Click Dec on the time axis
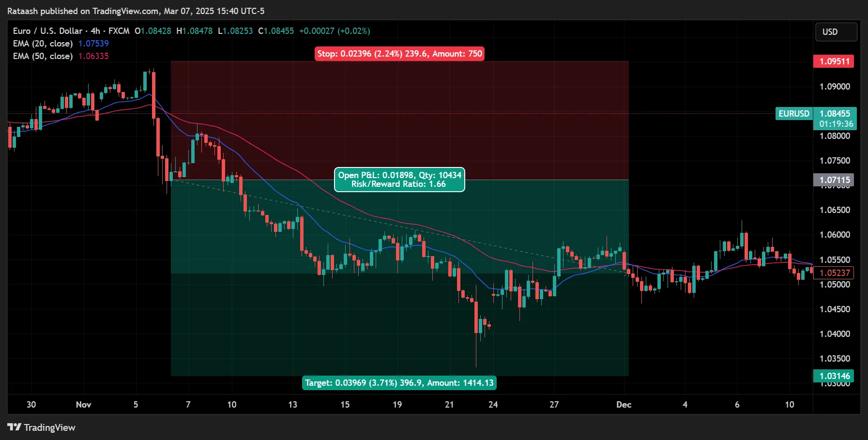The height and width of the screenshot is (440, 868). click(624, 405)
